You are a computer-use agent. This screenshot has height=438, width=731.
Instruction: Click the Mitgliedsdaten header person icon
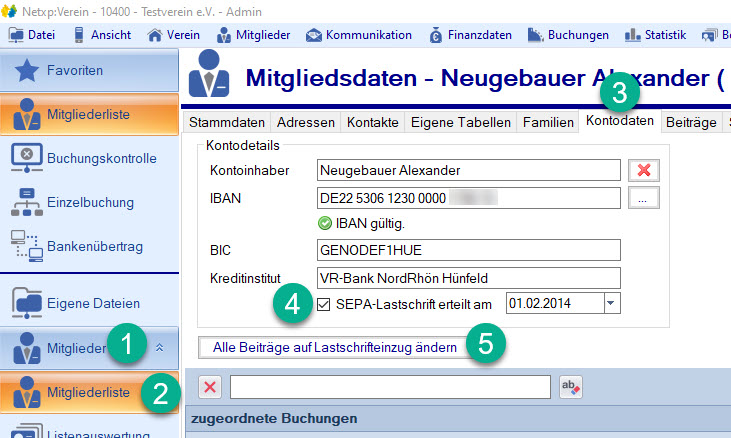[x=209, y=74]
